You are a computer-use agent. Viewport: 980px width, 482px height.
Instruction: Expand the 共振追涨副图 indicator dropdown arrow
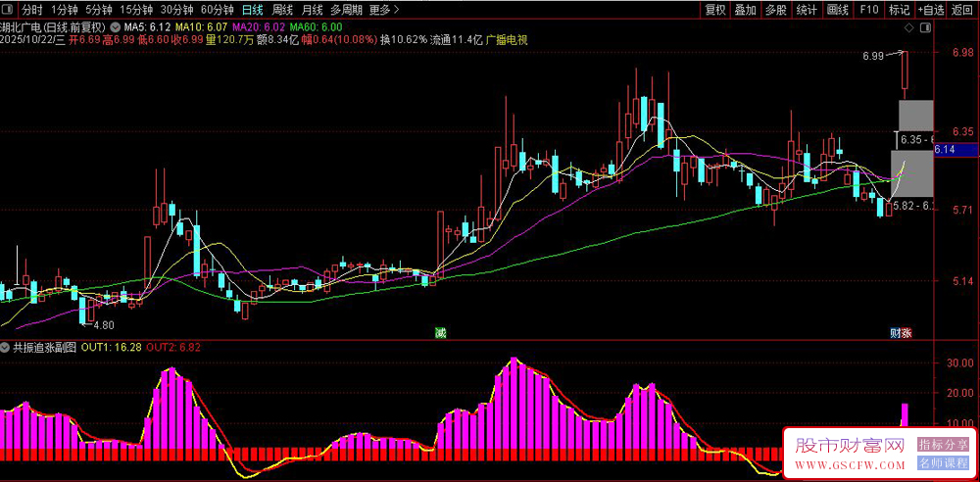pyautogui.click(x=6, y=347)
